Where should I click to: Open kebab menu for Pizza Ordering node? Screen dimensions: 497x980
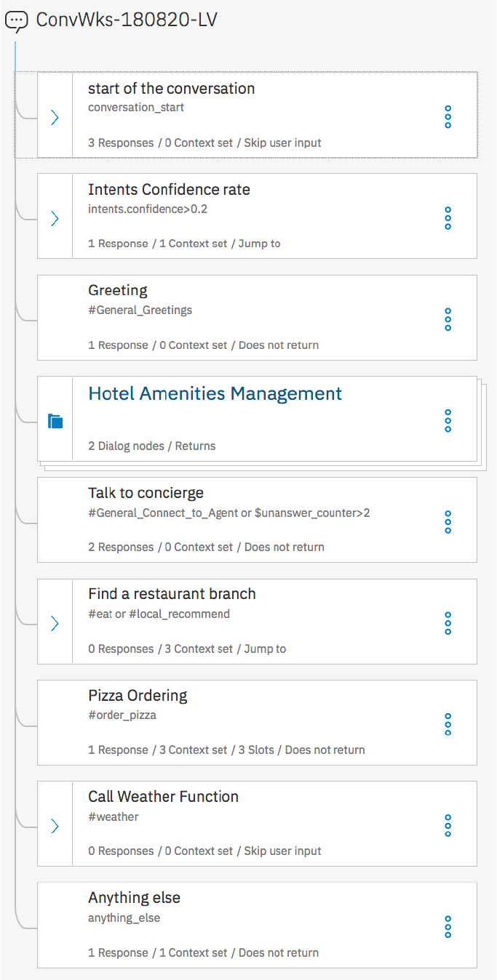pyautogui.click(x=448, y=724)
